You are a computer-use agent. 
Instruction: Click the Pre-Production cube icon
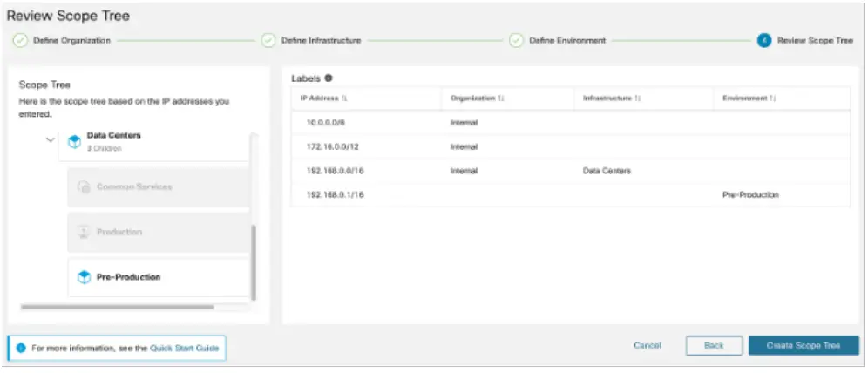tap(84, 277)
